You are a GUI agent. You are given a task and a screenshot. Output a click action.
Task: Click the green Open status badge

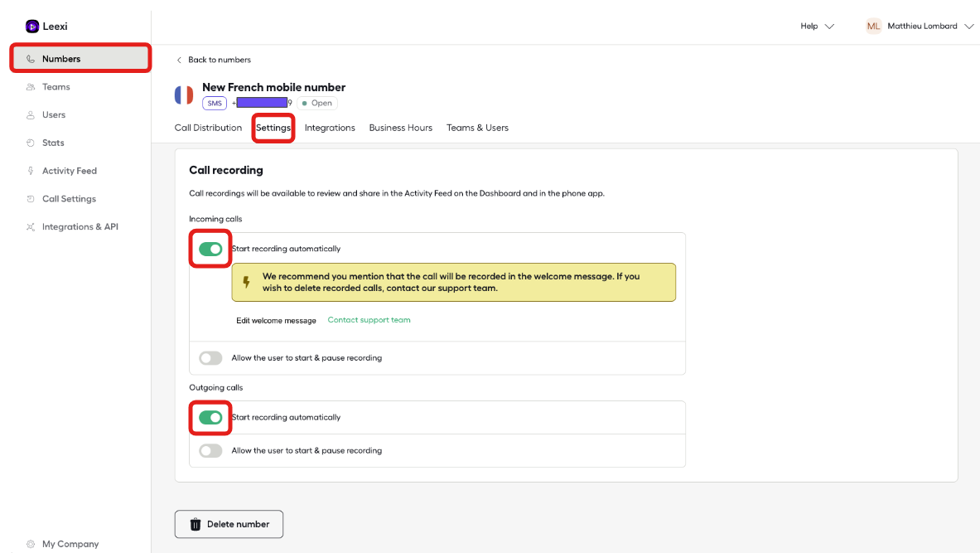pos(317,103)
